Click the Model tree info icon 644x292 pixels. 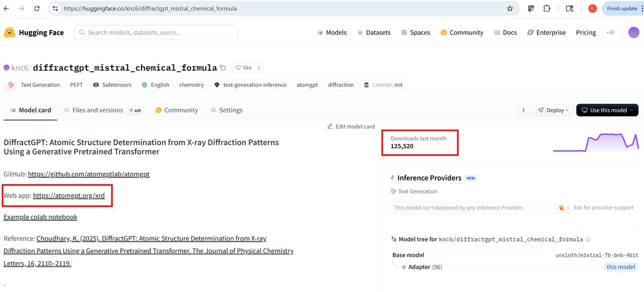[x=588, y=239]
